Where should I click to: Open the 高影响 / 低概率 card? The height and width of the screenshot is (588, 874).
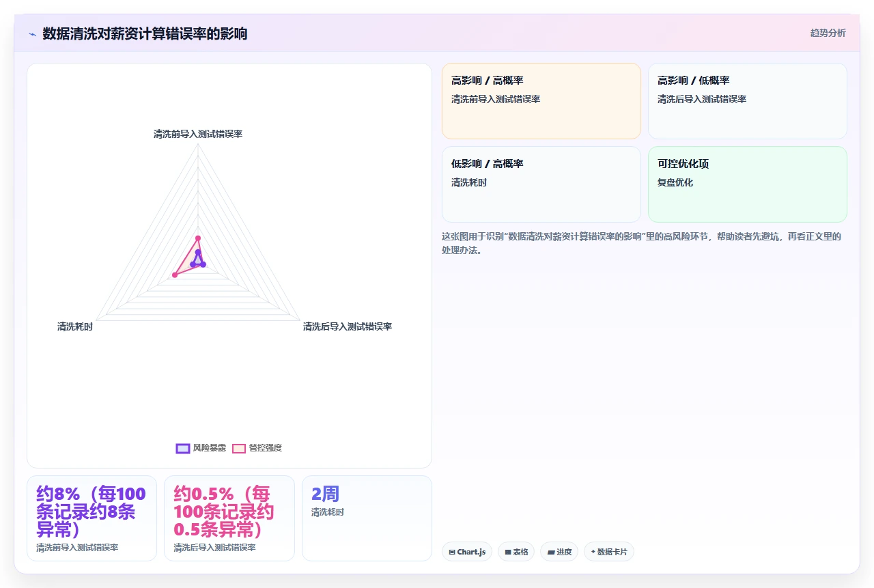pyautogui.click(x=748, y=101)
